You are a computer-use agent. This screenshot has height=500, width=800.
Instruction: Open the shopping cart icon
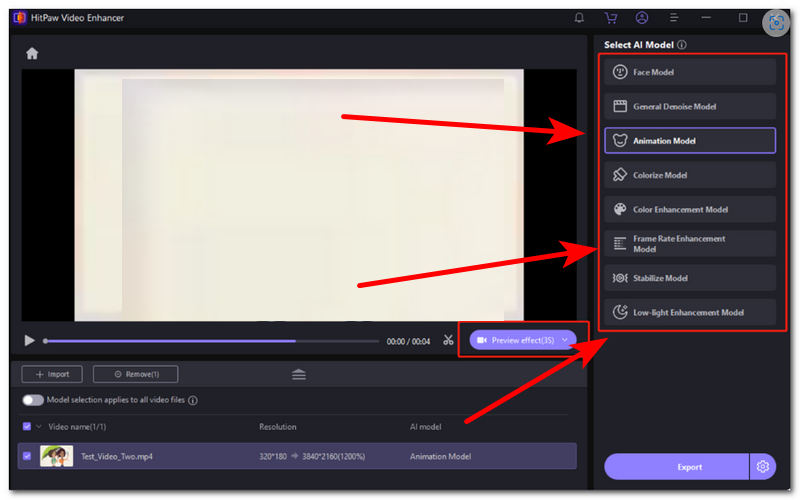tap(611, 18)
